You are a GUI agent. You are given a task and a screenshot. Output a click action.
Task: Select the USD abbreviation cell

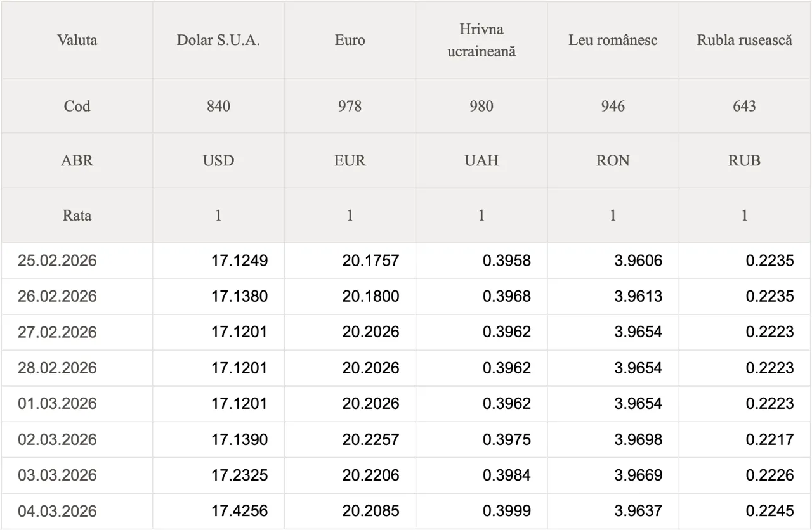[218, 160]
